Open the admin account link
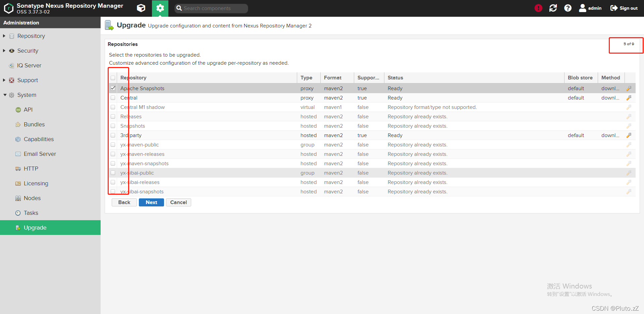The image size is (644, 314). 590,8
